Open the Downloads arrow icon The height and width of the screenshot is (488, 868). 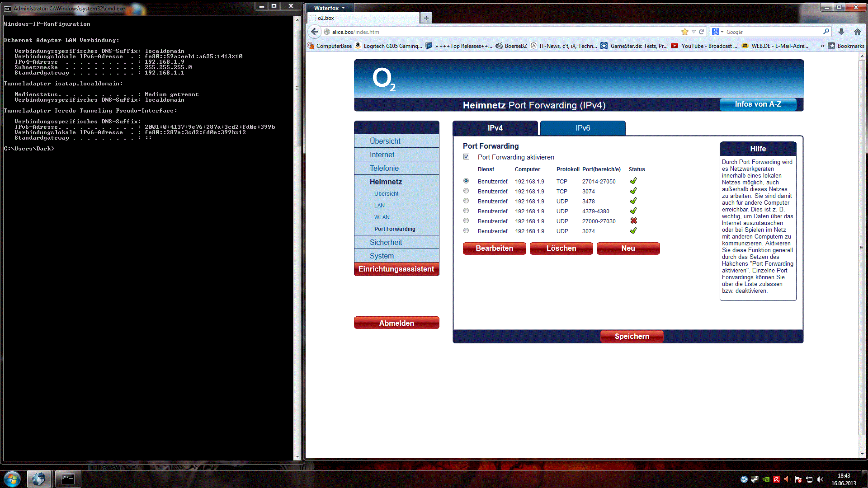click(x=841, y=32)
